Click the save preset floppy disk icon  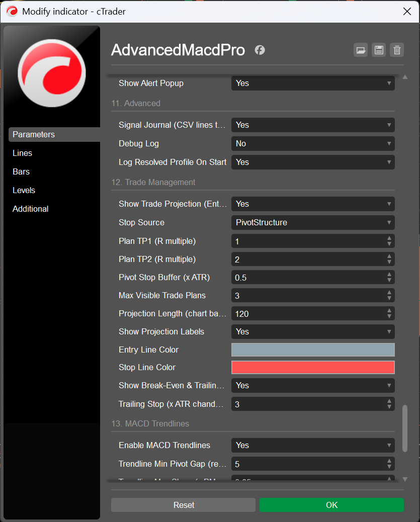(379, 50)
